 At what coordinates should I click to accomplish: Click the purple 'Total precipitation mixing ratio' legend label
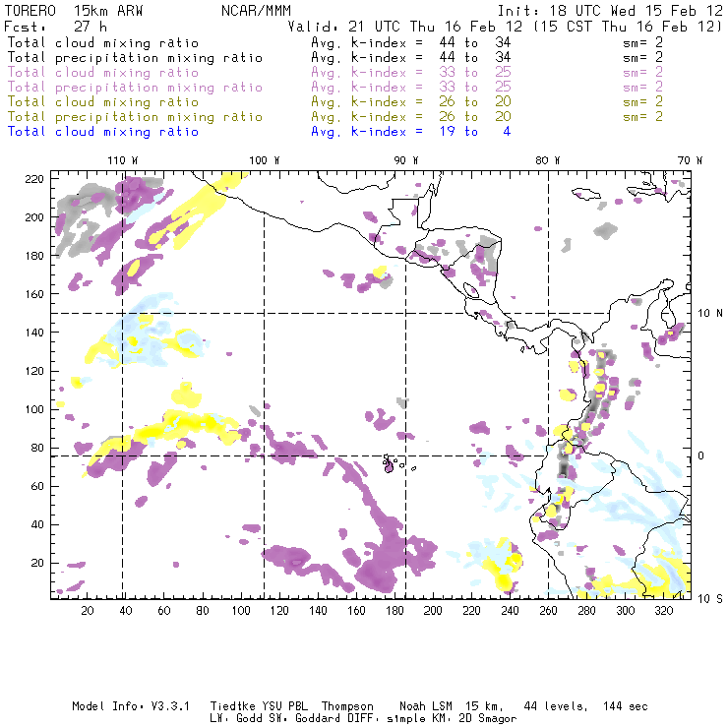click(135, 88)
